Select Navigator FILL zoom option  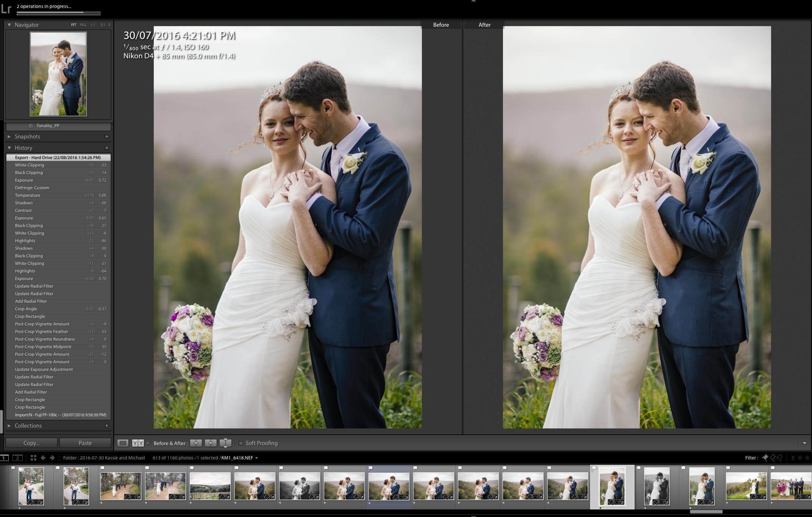[x=83, y=25]
